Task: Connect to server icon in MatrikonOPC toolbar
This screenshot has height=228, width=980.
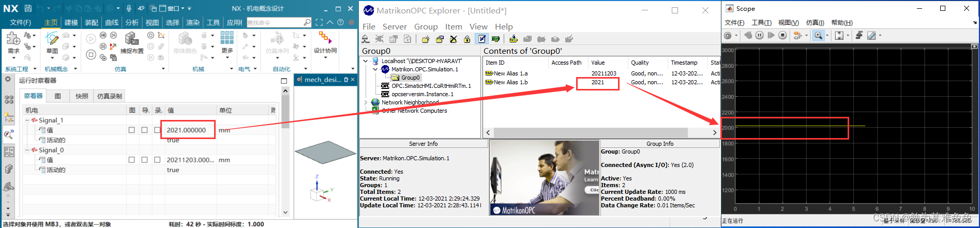Action: pos(366,39)
